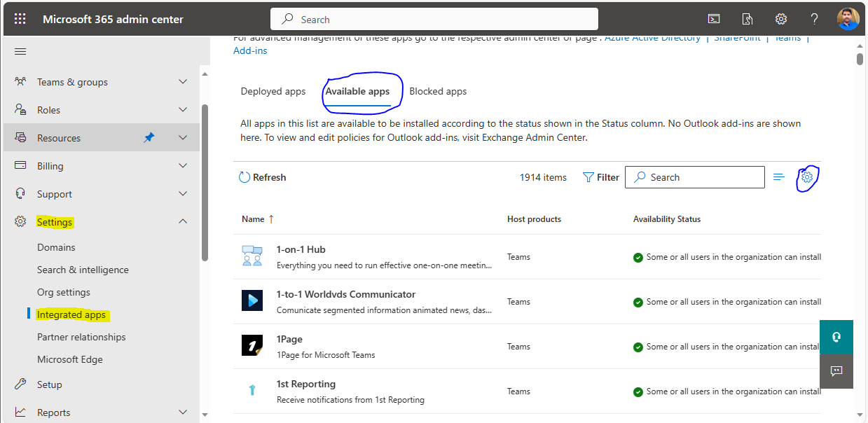Open the Add-ins link
The height and width of the screenshot is (423, 868).
(x=250, y=50)
